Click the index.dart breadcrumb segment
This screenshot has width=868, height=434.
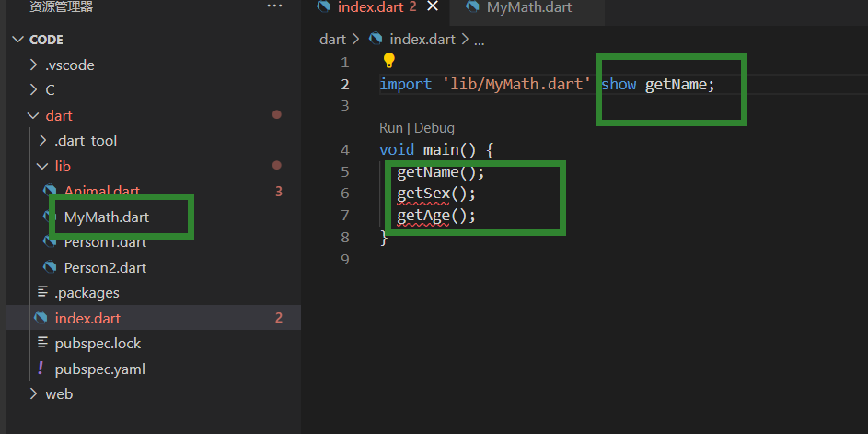(x=422, y=40)
